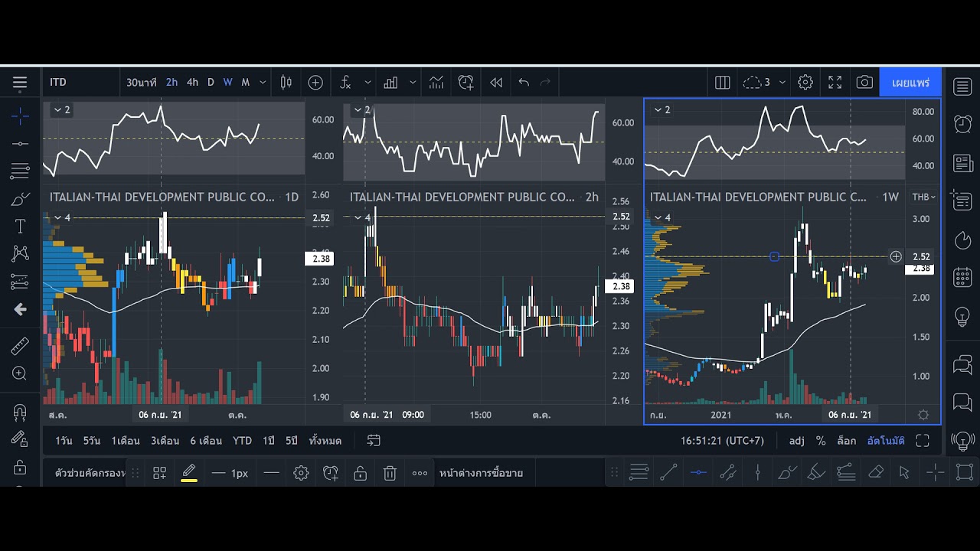
Task: Set the 1-day date range
Action: click(x=64, y=441)
